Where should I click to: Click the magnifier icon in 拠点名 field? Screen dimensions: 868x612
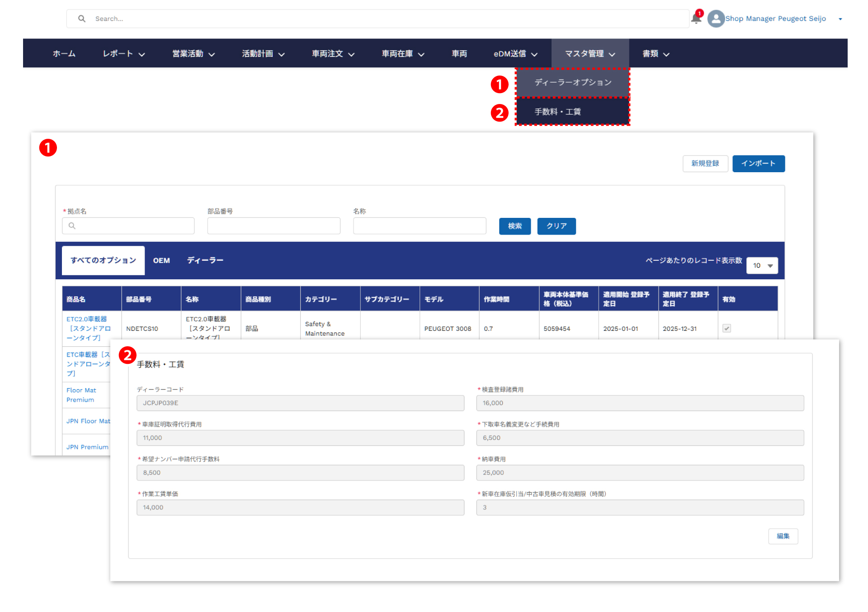pyautogui.click(x=72, y=226)
